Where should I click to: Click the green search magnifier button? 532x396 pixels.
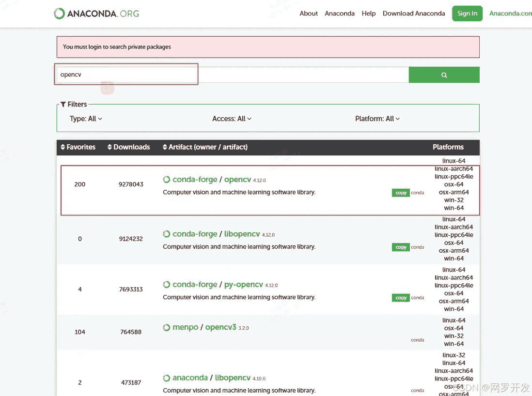coord(444,75)
